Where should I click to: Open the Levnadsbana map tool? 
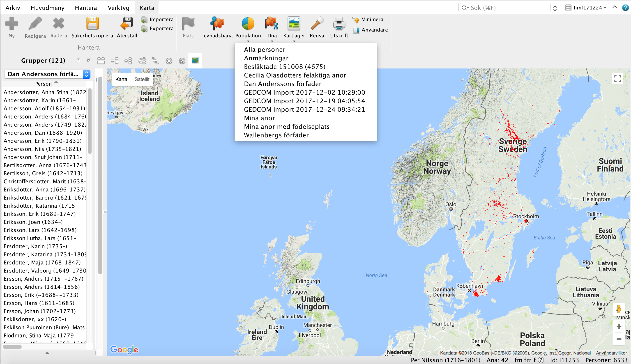(x=217, y=24)
